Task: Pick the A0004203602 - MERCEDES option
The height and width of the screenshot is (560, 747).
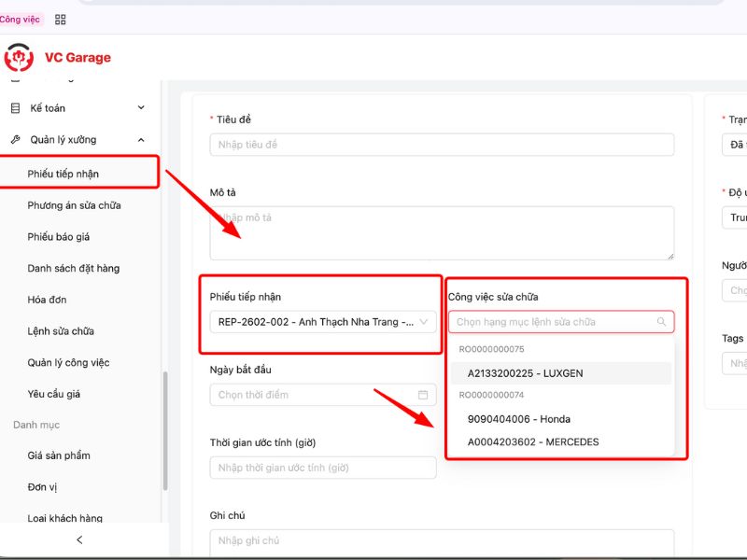Action: [532, 441]
